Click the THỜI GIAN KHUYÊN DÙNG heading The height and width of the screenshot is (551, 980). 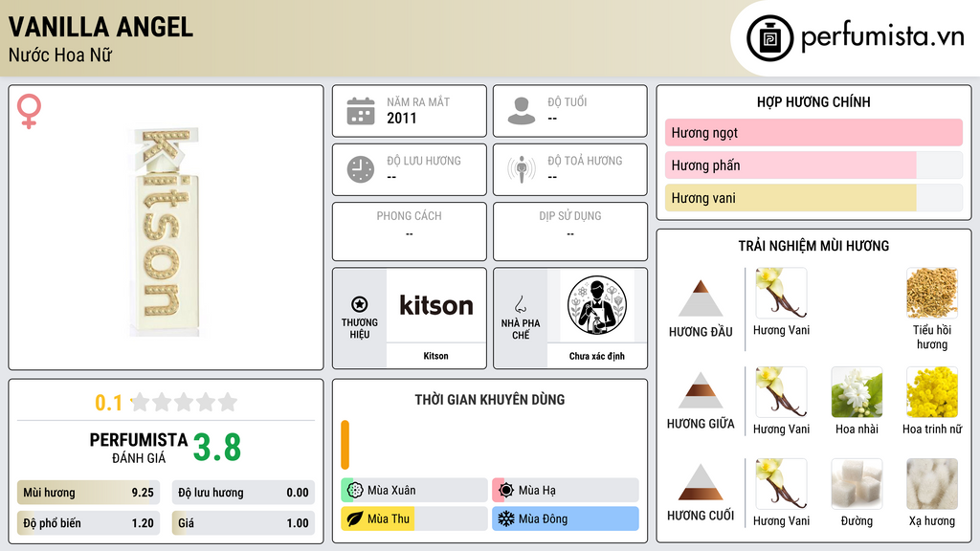[x=490, y=400]
